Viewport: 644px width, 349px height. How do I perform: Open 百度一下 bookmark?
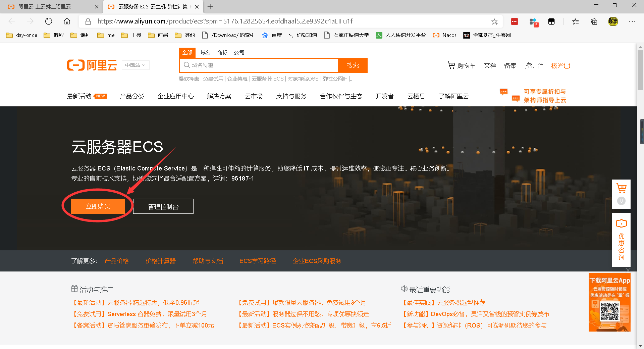click(289, 35)
